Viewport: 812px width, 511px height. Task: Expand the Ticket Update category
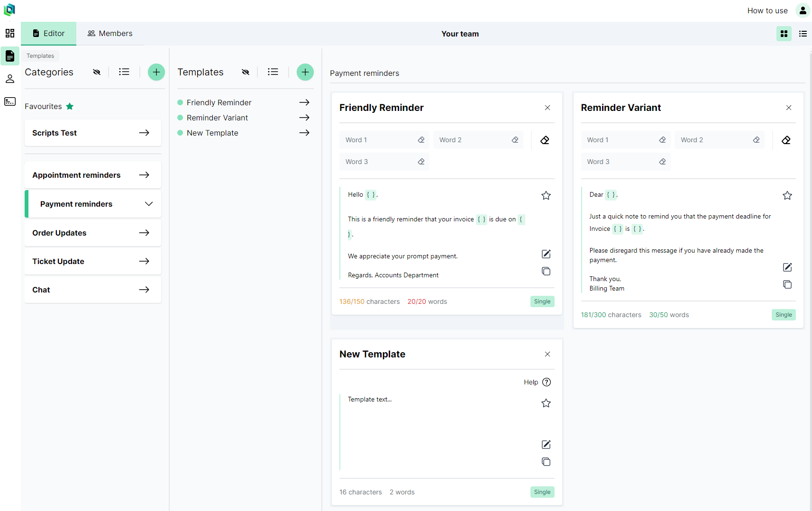93,261
